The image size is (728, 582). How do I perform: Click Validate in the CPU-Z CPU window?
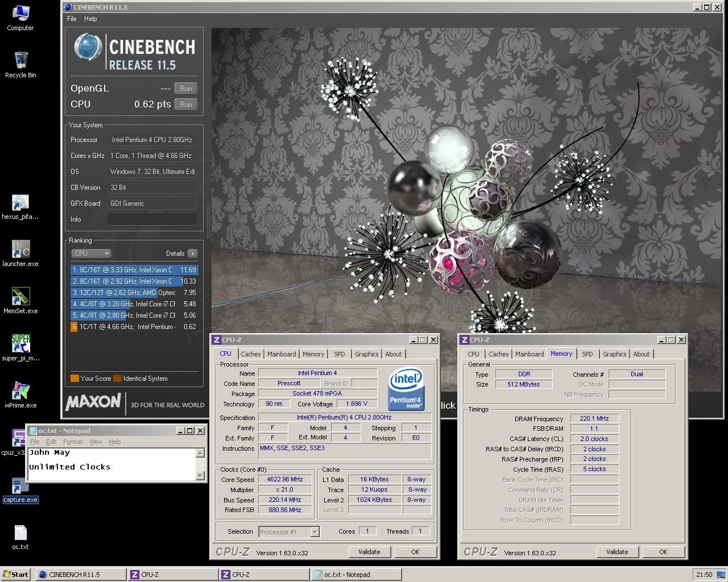coord(369,552)
